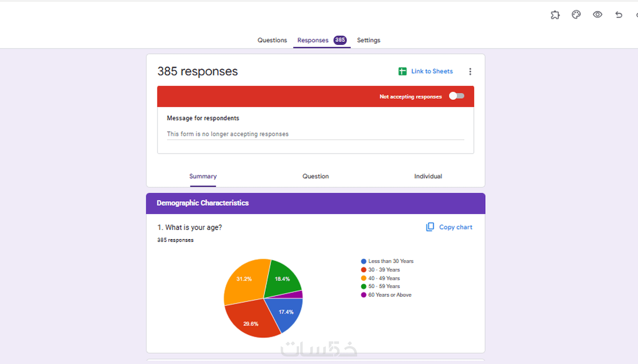Click the 'Less than 30 Years' legend label
Screen dimensions: 638x364
pos(391,261)
